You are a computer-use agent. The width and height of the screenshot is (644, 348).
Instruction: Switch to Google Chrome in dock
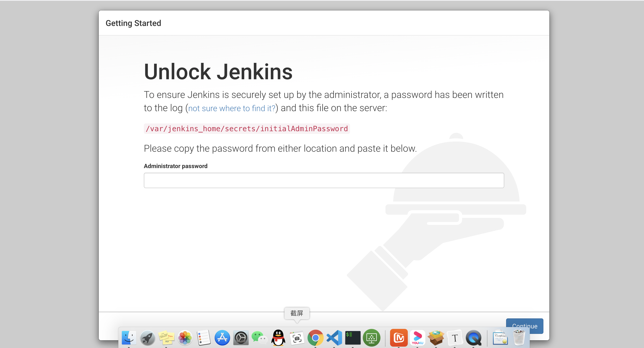click(315, 338)
